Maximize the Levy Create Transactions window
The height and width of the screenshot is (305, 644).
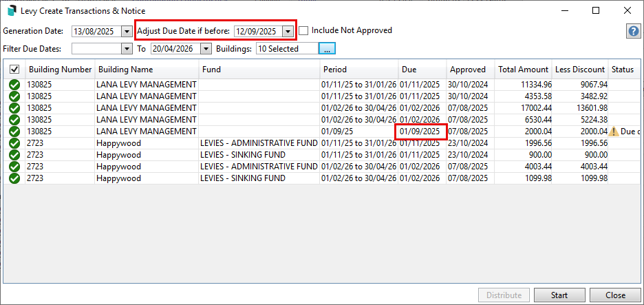pos(596,11)
